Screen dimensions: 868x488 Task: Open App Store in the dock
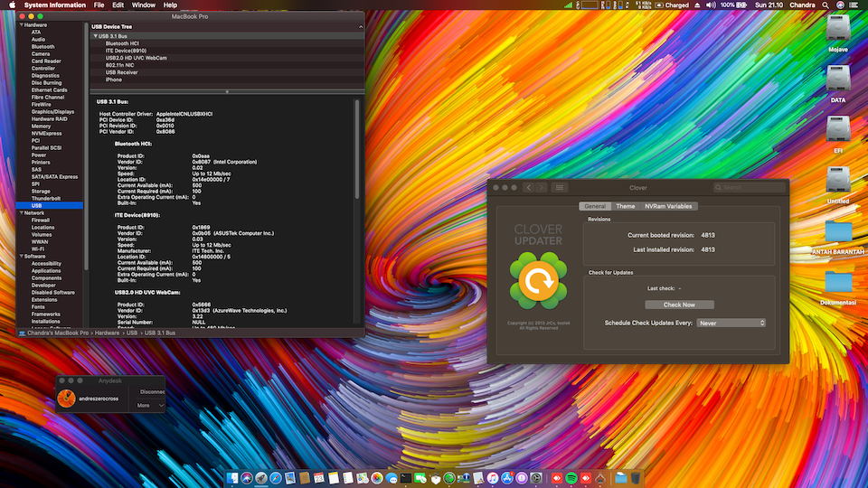pyautogui.click(x=507, y=477)
